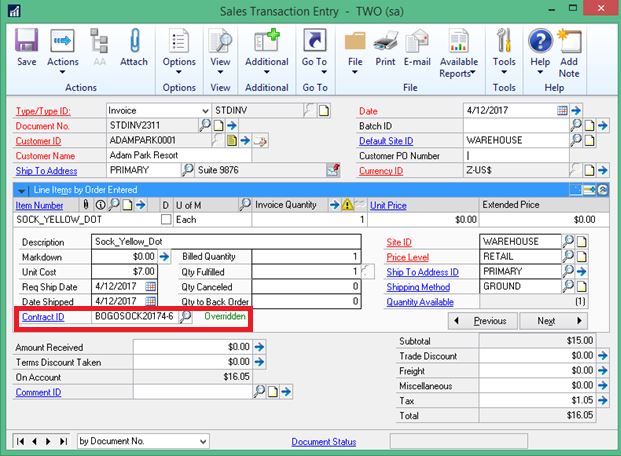Click the Batch ID input field

pos(516,126)
